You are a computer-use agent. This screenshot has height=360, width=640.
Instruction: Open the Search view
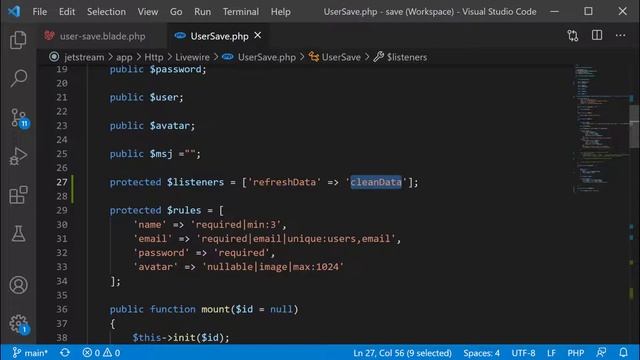(x=18, y=78)
